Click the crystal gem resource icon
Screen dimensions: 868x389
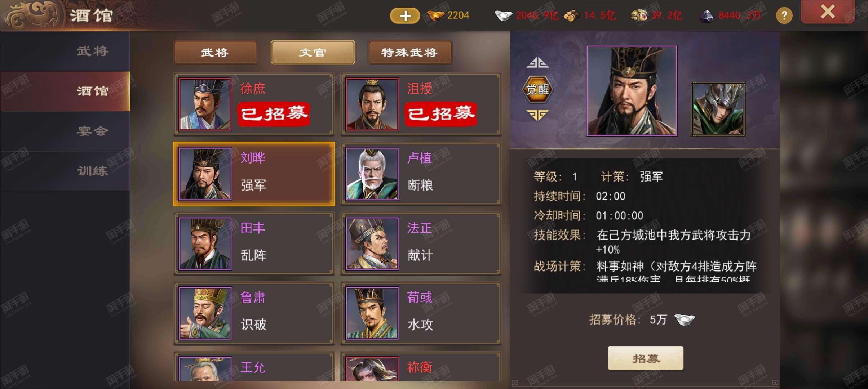point(706,16)
